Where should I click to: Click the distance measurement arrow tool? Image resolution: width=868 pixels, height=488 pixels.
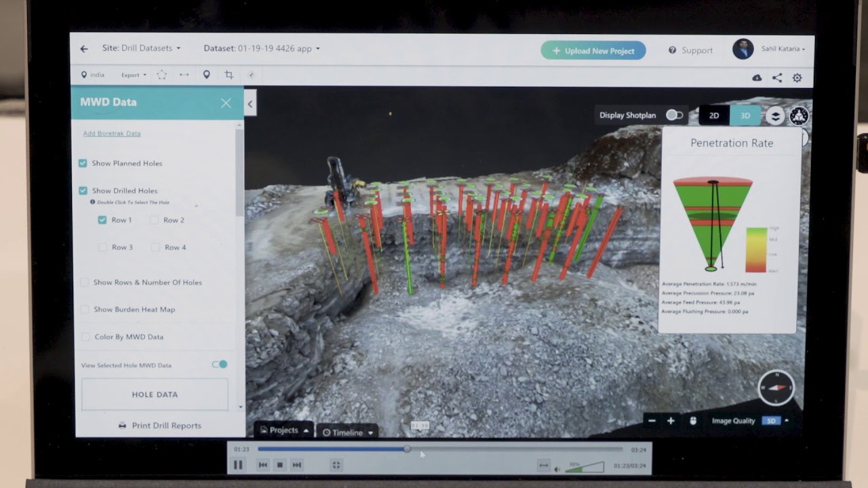pos(184,75)
